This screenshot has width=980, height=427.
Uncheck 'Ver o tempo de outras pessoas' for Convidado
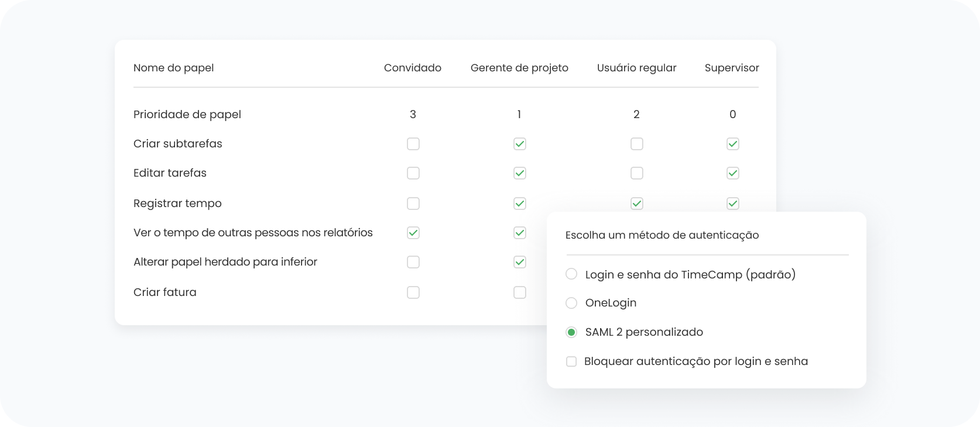[413, 233]
